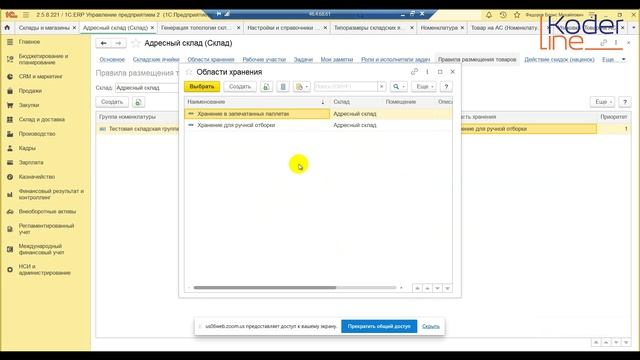
Task: Click copy icon next to background Создать
Action: tap(138, 102)
